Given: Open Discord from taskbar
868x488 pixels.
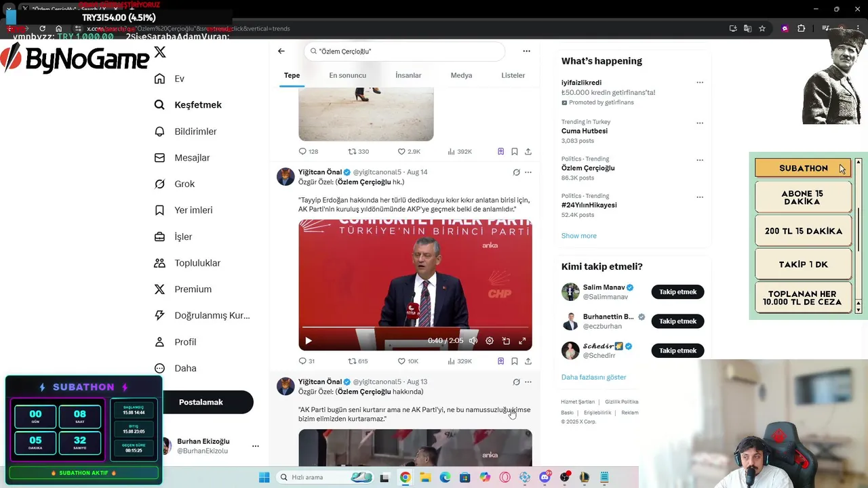Looking at the screenshot, I should click(545, 477).
